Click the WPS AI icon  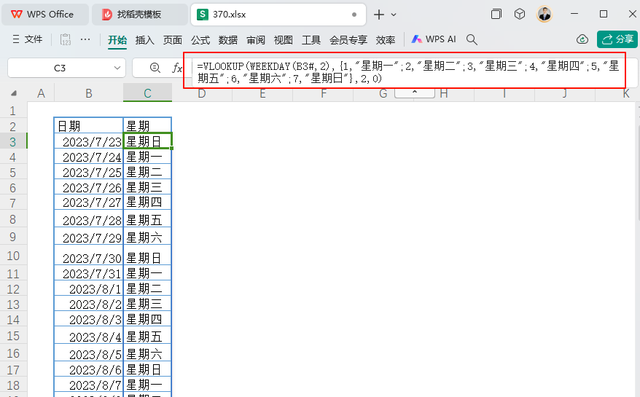click(416, 39)
